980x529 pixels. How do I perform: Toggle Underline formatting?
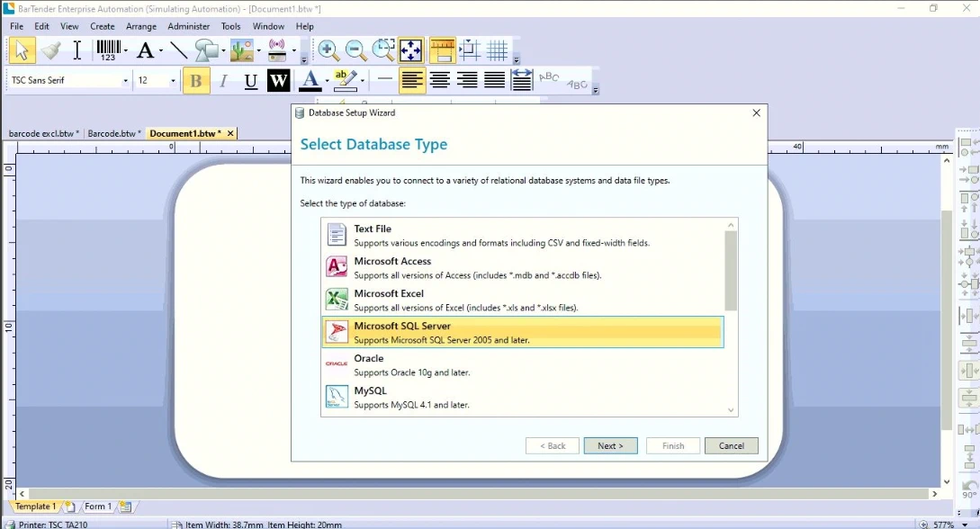(x=251, y=81)
